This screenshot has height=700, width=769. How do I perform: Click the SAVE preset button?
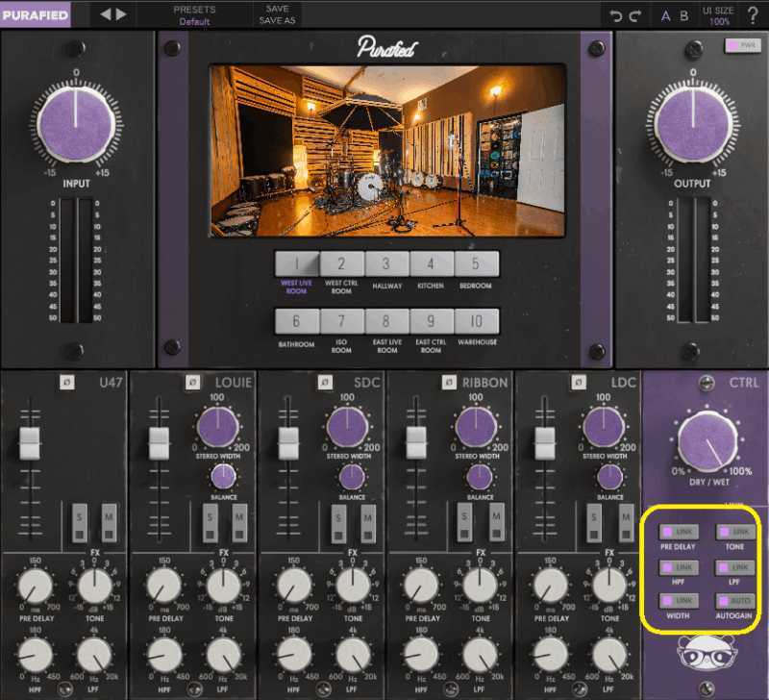pos(277,9)
